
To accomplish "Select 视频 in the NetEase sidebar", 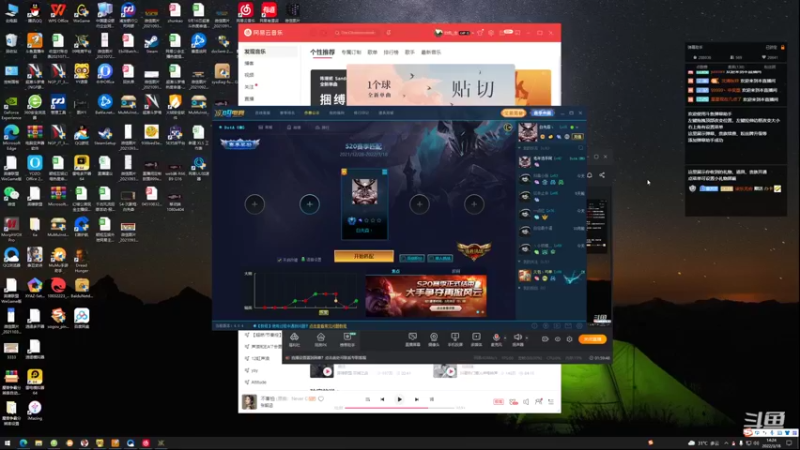I will pyautogui.click(x=249, y=75).
